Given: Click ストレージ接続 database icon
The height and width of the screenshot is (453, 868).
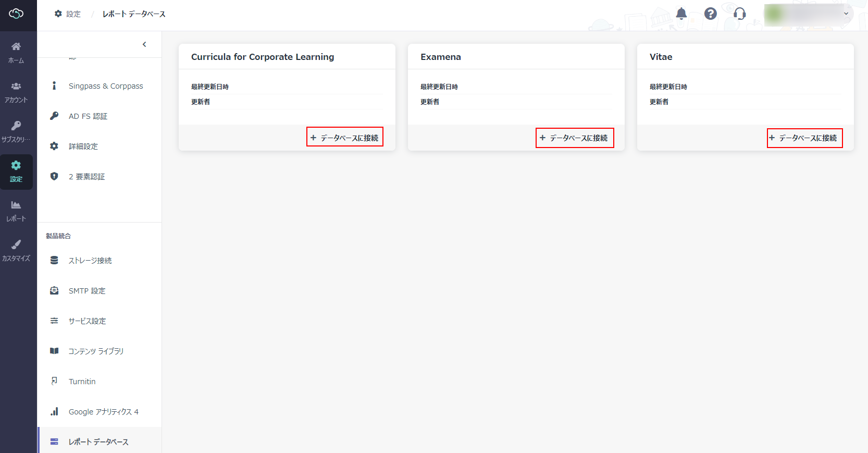Looking at the screenshot, I should coord(54,260).
